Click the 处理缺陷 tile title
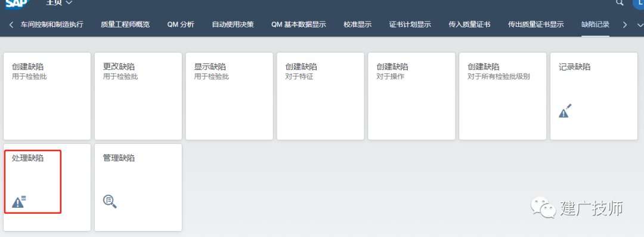 coord(28,158)
